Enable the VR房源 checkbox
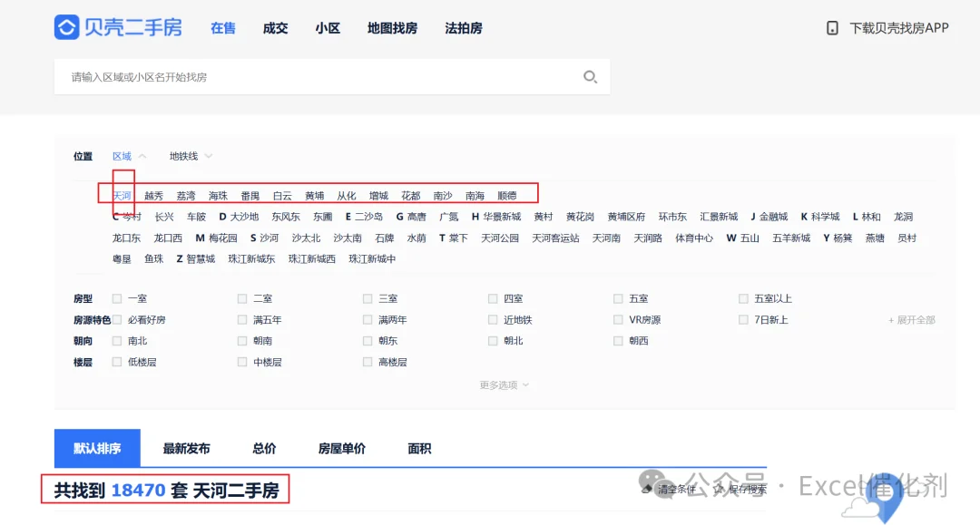The width and height of the screenshot is (980, 525). pos(618,319)
